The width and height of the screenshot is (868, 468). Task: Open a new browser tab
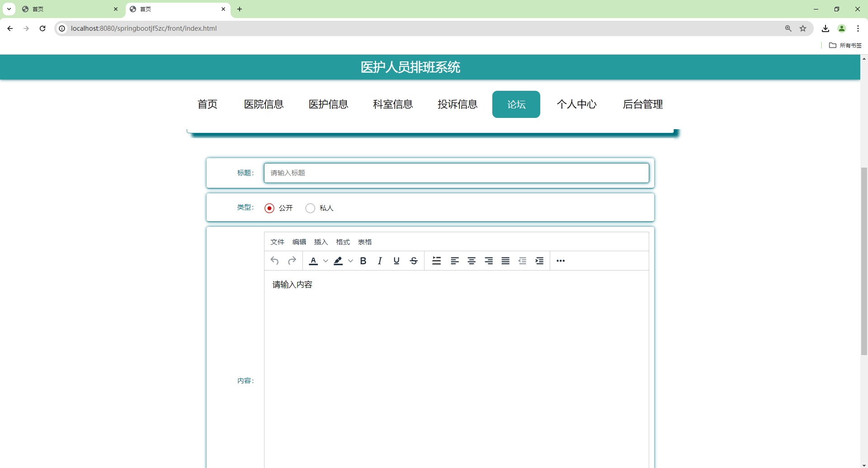(240, 9)
